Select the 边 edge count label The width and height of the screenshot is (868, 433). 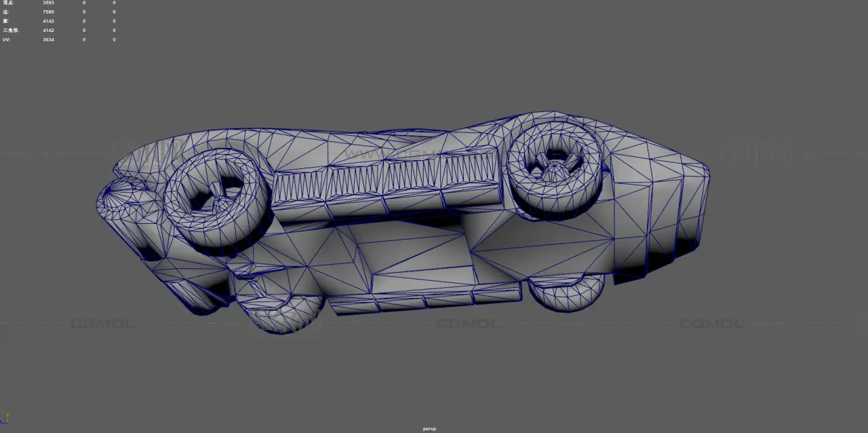6,12
